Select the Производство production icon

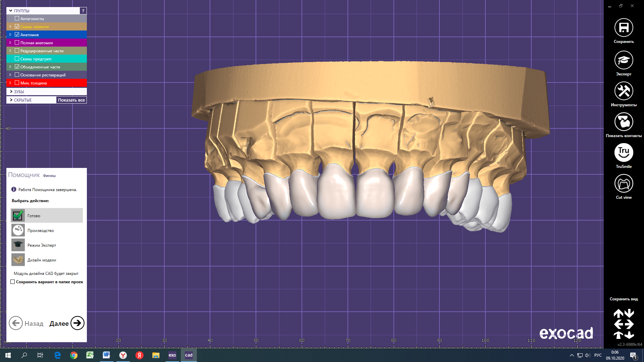point(18,231)
